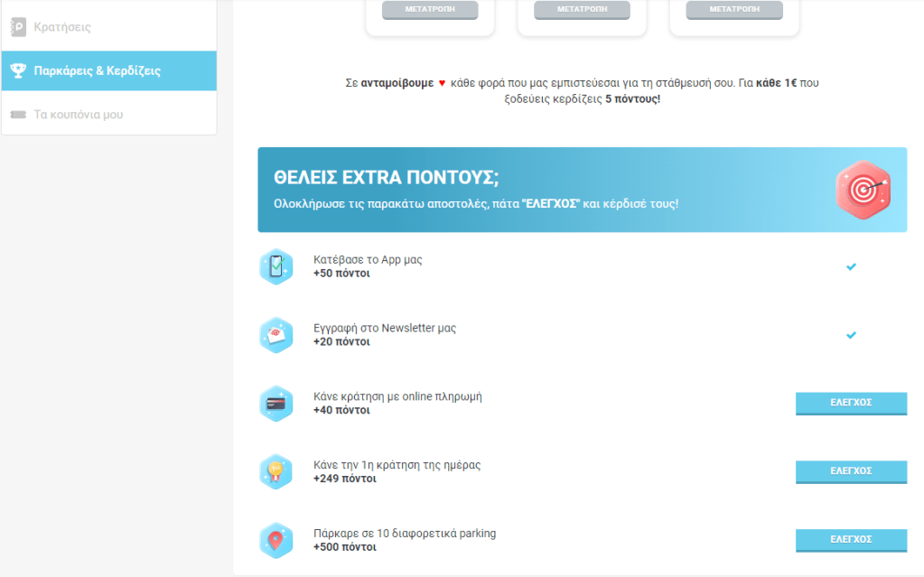The image size is (924, 577).
Task: Click the envelope icon for Newsletter signup
Action: (x=276, y=335)
